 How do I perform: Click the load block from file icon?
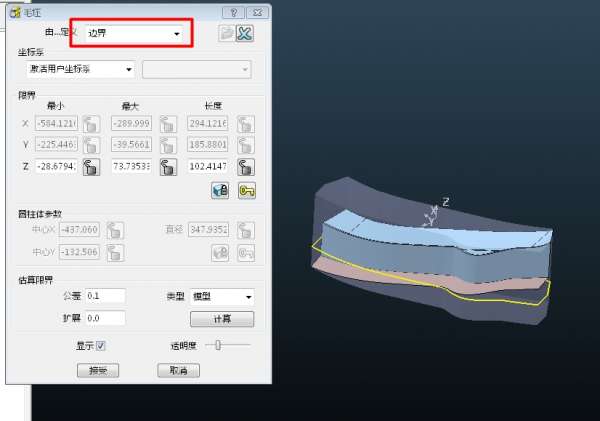click(x=226, y=34)
